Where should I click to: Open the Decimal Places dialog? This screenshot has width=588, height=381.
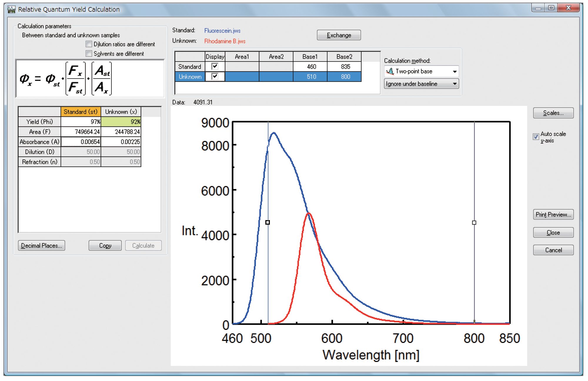pyautogui.click(x=41, y=245)
